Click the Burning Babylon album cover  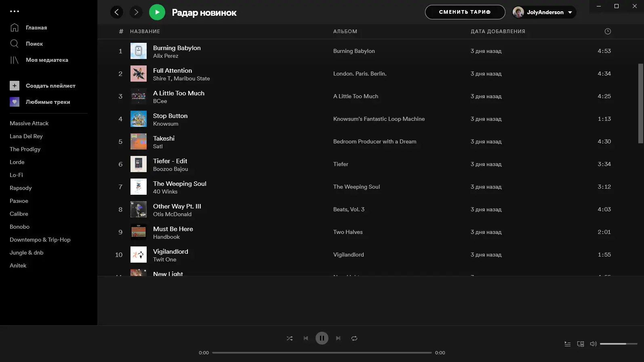pos(139,51)
